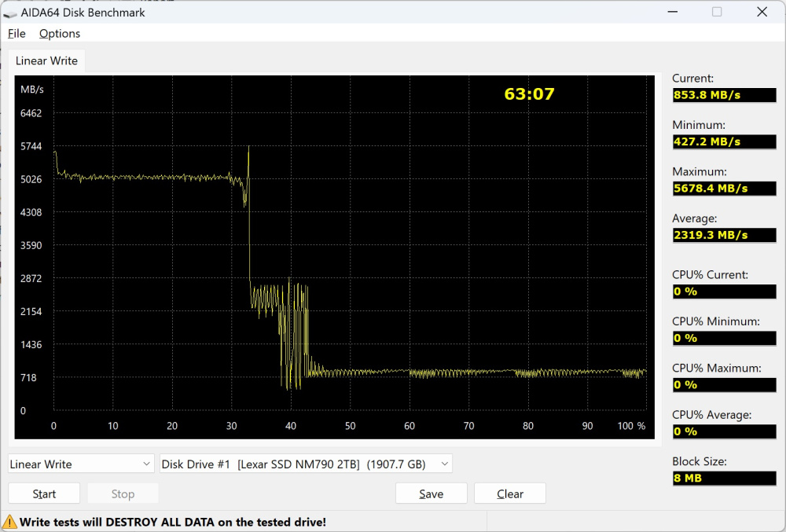Click the Block Size value 8 MB
This screenshot has width=786, height=532.
[x=725, y=478]
